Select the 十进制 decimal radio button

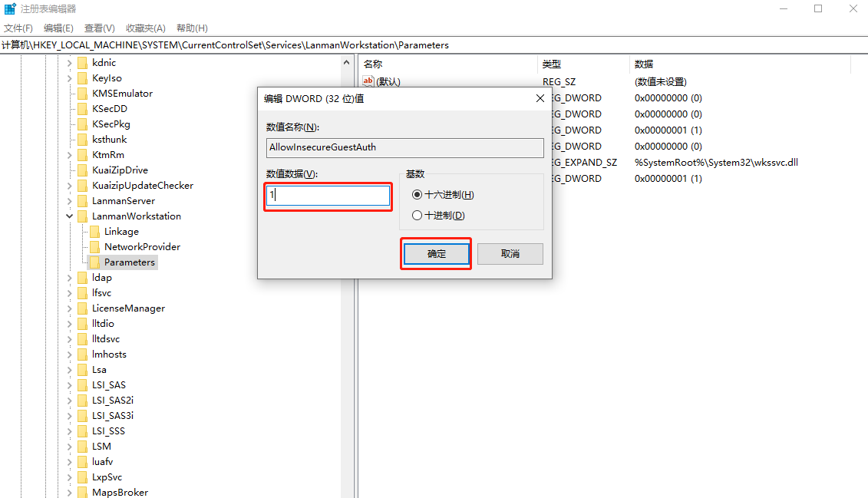click(417, 216)
